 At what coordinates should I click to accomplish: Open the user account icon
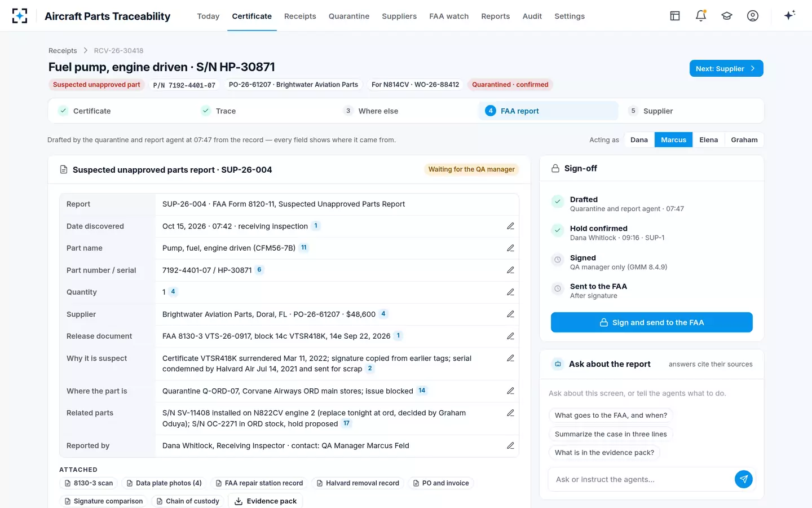click(753, 16)
